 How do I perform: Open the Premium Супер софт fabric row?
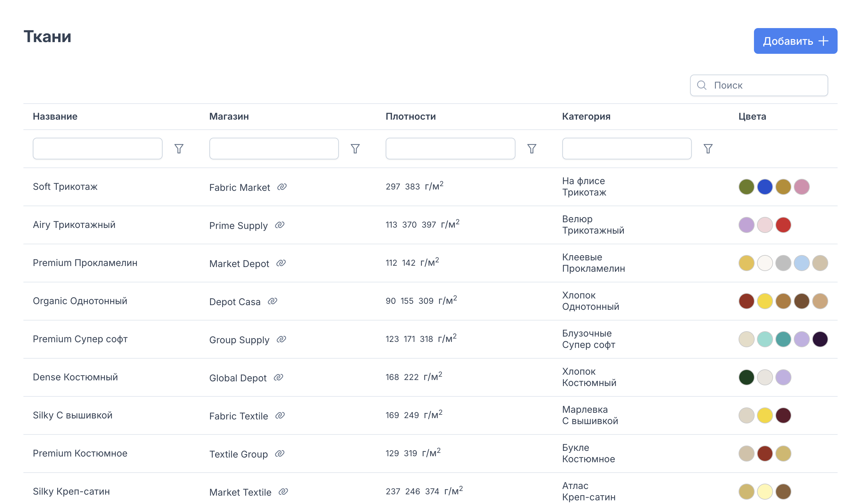(x=430, y=339)
